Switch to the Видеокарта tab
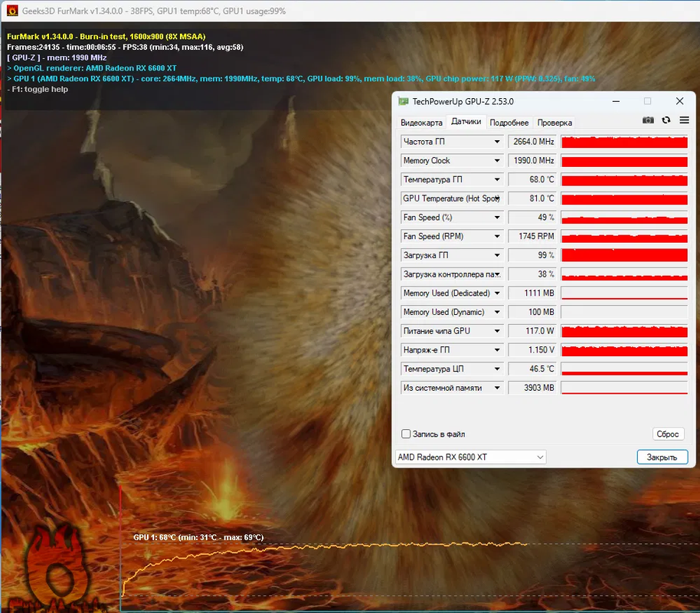The width and height of the screenshot is (700, 613). pyautogui.click(x=421, y=123)
